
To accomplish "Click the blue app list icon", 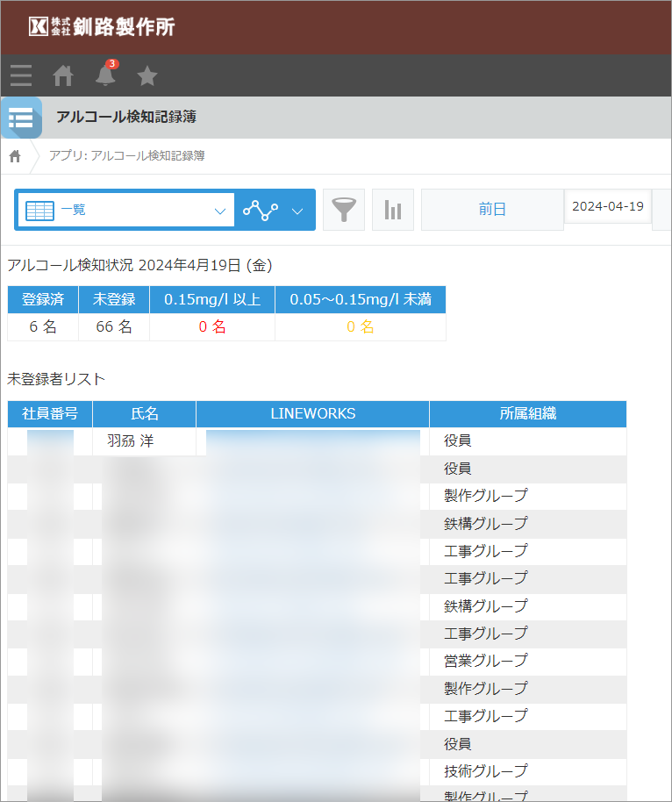I will point(21,118).
